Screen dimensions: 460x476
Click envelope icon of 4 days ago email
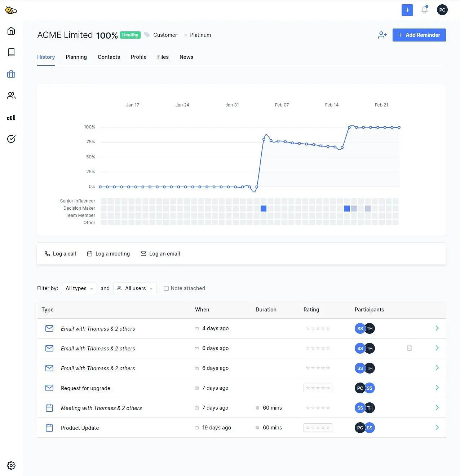tap(49, 328)
